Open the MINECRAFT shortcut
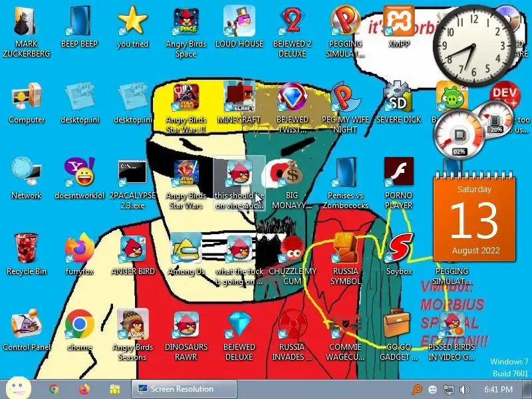 [x=239, y=103]
